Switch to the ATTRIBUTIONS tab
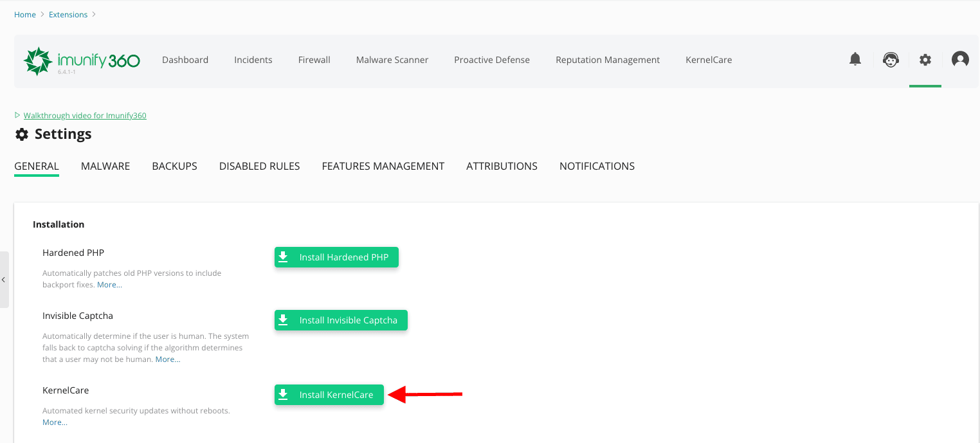The width and height of the screenshot is (980, 443). point(502,166)
